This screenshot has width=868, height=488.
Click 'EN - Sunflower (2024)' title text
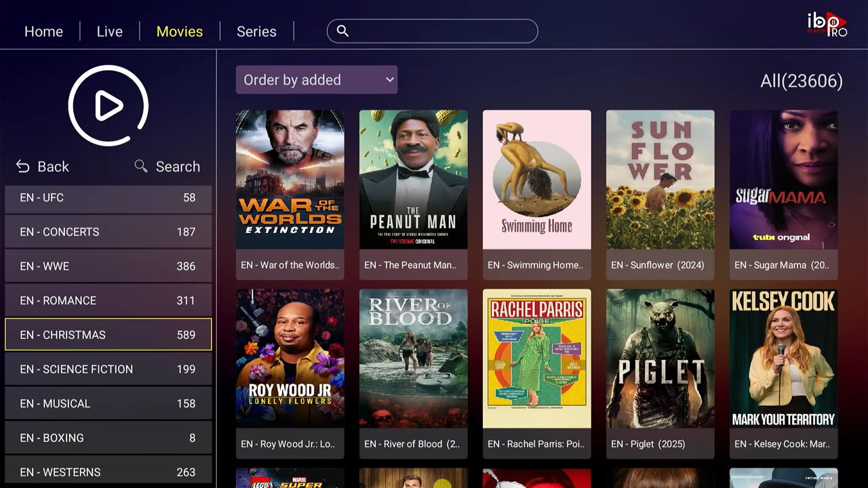(x=658, y=265)
